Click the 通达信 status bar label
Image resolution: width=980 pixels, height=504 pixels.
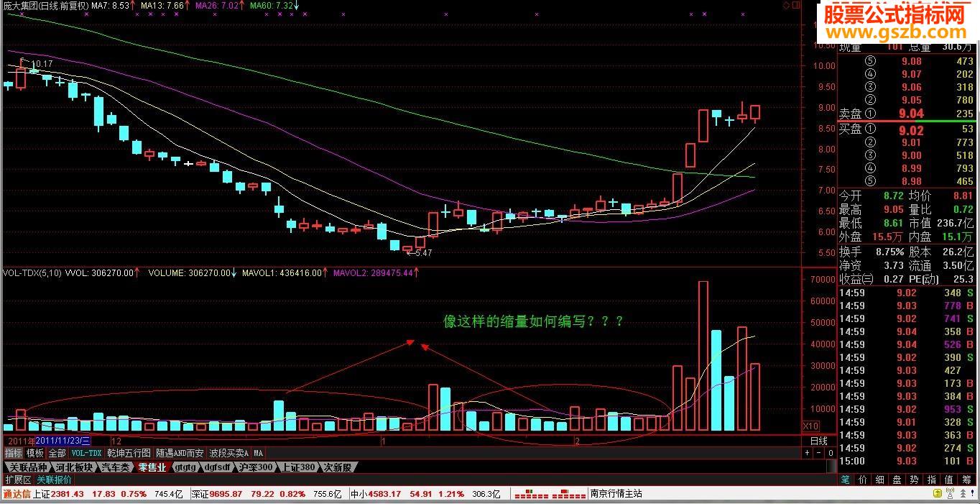(17, 494)
